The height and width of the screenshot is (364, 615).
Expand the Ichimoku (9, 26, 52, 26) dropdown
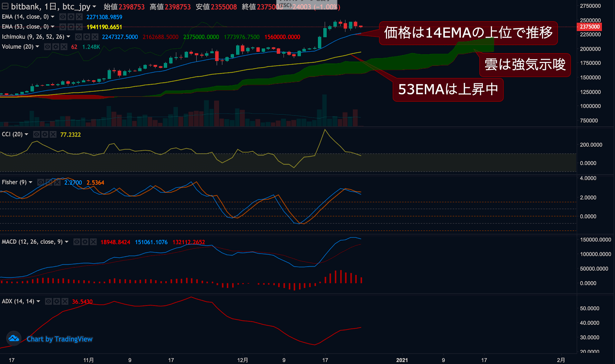pyautogui.click(x=68, y=36)
